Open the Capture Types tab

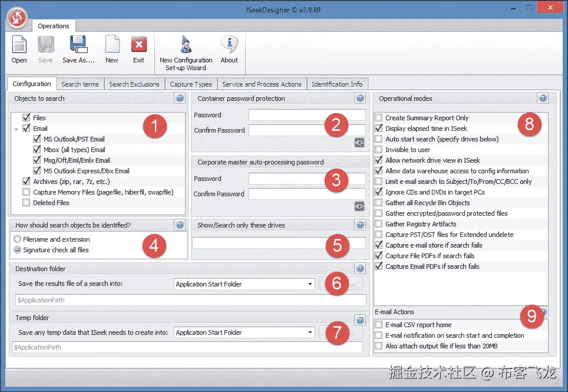point(191,84)
